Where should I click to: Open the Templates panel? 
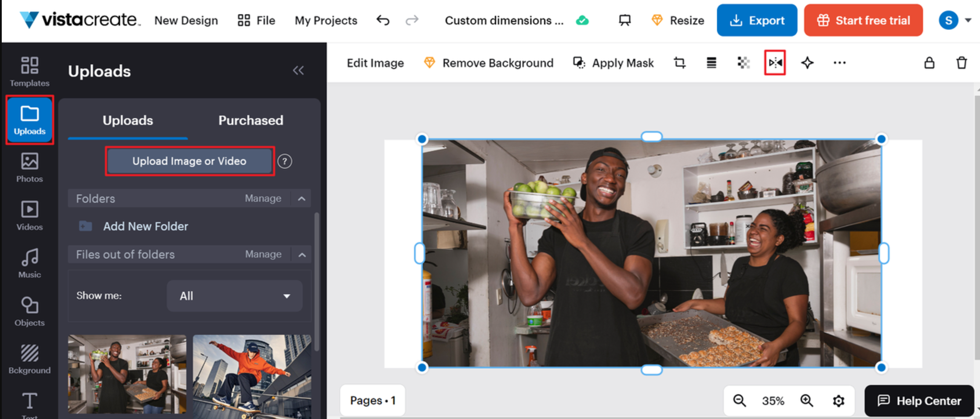pos(29,71)
